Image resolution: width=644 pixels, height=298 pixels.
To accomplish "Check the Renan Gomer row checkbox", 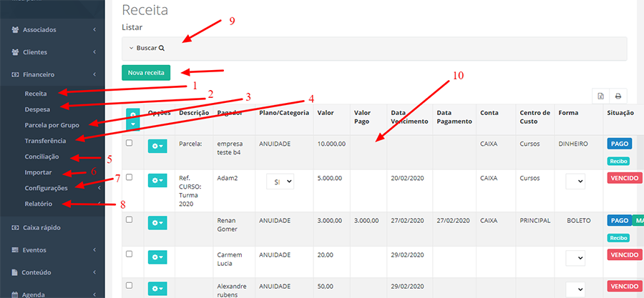I will click(x=129, y=219).
